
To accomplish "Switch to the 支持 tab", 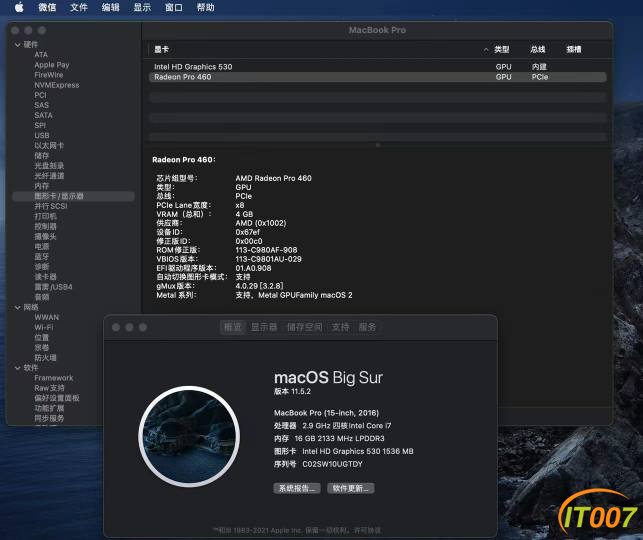I will (x=340, y=327).
